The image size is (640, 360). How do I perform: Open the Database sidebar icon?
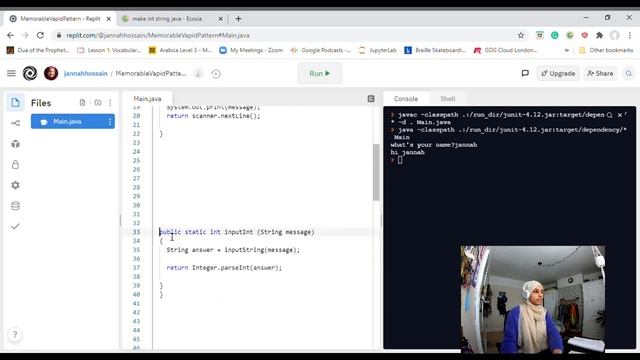(x=15, y=206)
